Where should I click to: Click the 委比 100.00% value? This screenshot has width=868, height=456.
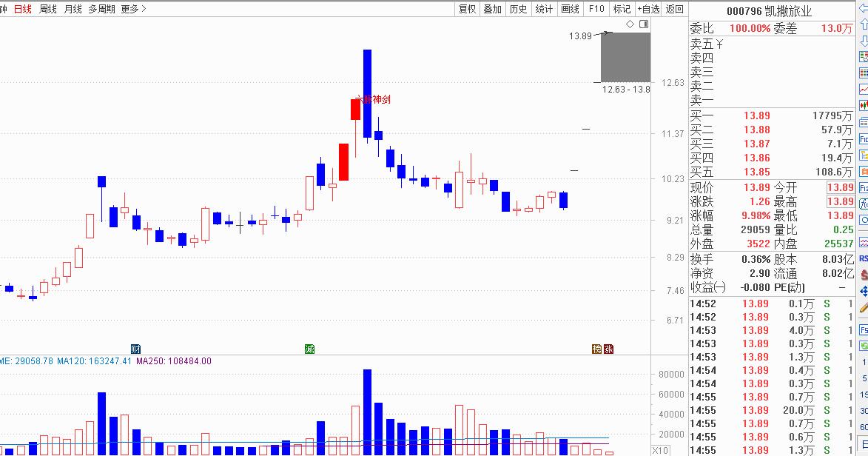pos(750,28)
